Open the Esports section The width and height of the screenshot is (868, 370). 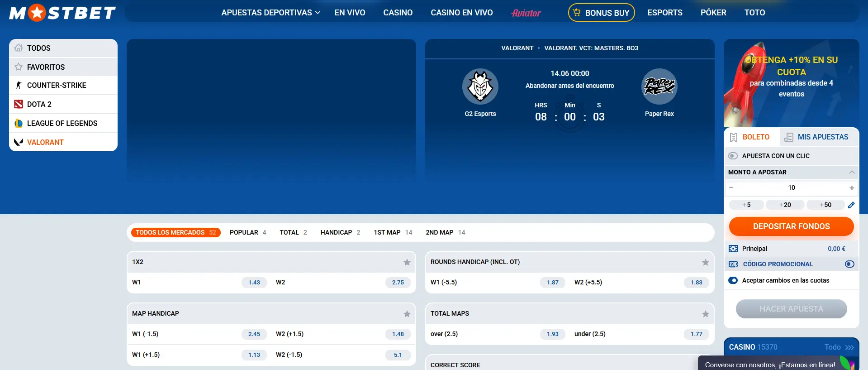[665, 13]
